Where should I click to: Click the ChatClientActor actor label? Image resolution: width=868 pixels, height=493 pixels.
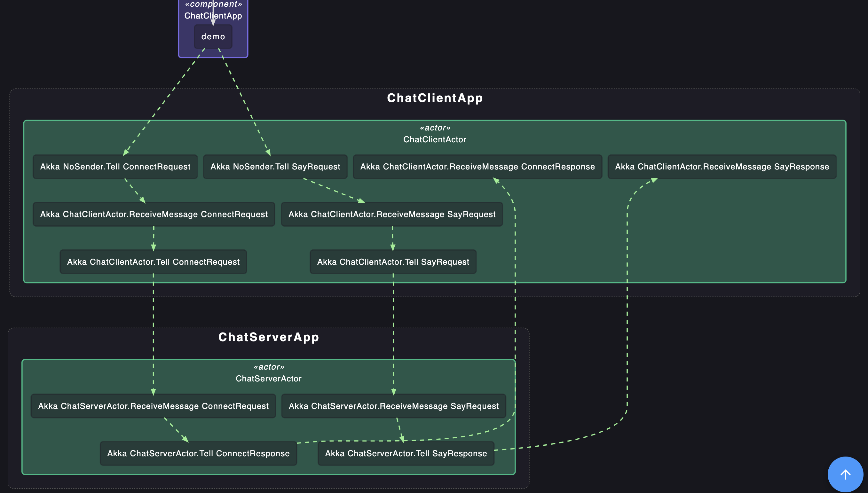(x=435, y=139)
